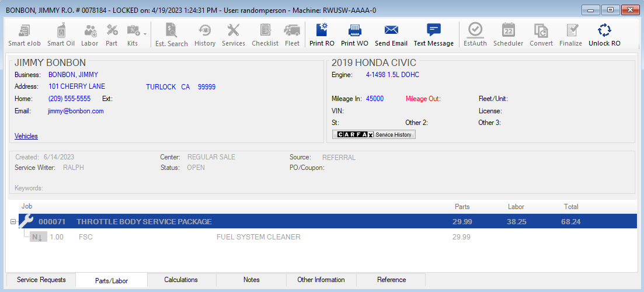Click the Unlock RO icon

(604, 30)
